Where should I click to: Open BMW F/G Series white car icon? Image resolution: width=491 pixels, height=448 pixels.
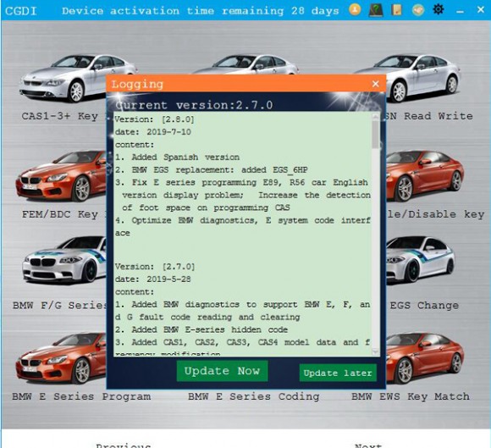click(x=64, y=260)
